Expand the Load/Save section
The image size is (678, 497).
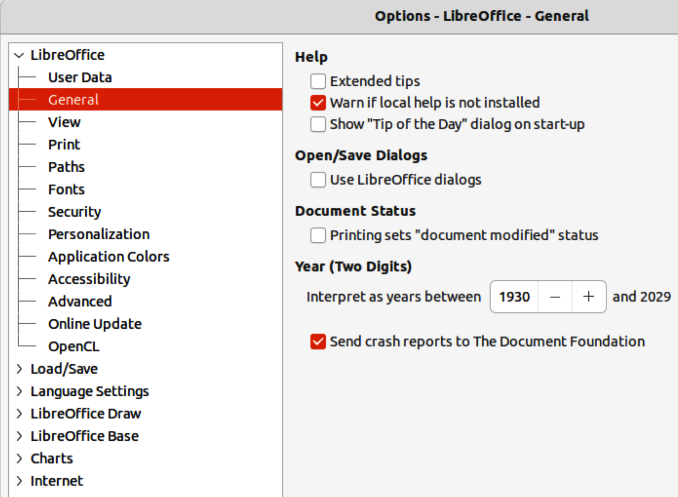point(19,369)
